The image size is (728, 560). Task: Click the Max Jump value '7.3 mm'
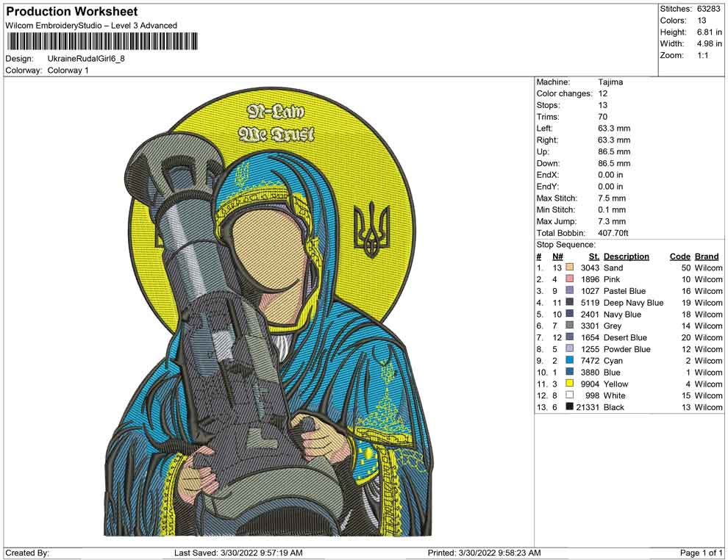(612, 221)
